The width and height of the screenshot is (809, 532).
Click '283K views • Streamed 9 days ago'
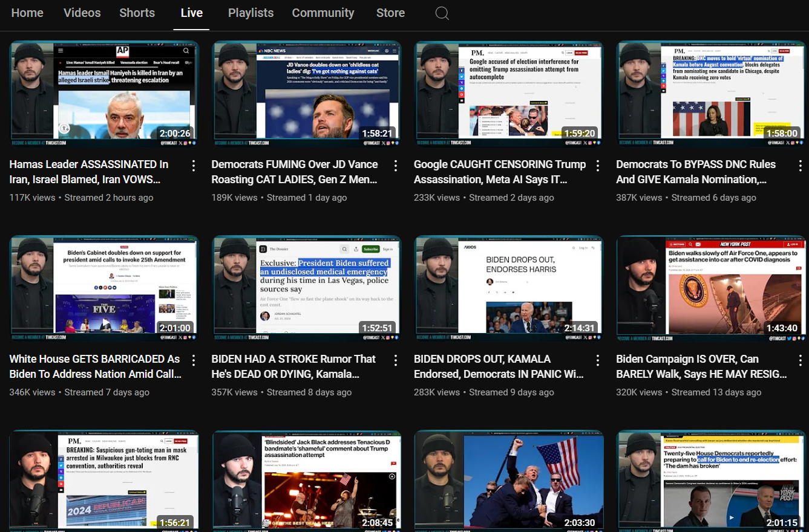pos(484,392)
